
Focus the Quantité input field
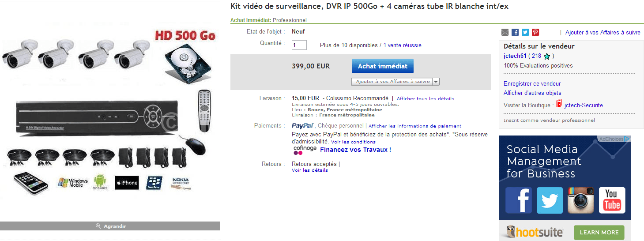[299, 45]
